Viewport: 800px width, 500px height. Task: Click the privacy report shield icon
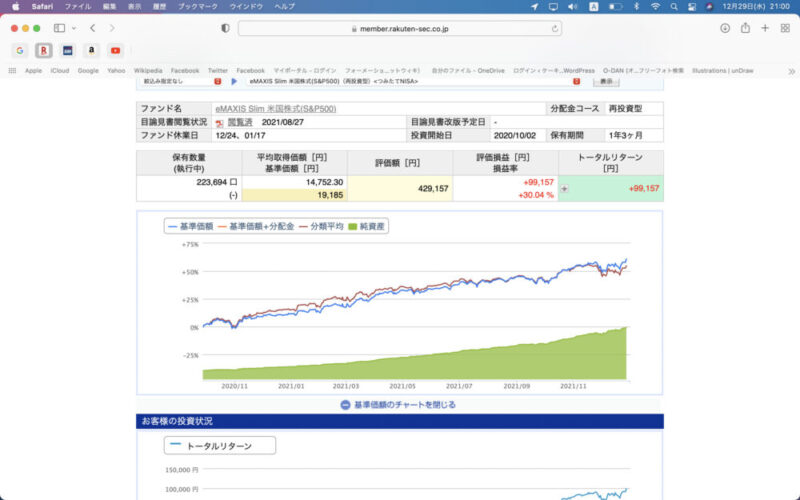tap(225, 28)
